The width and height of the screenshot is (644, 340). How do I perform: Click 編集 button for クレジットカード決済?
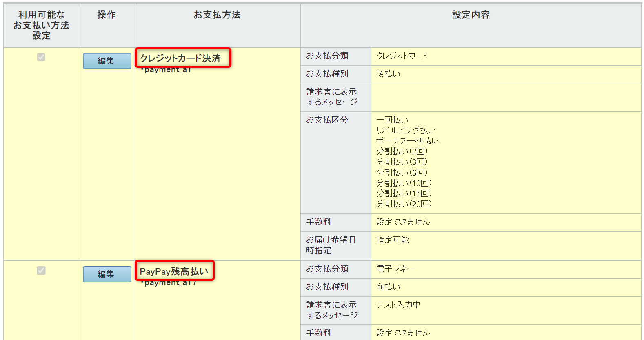[x=107, y=61]
